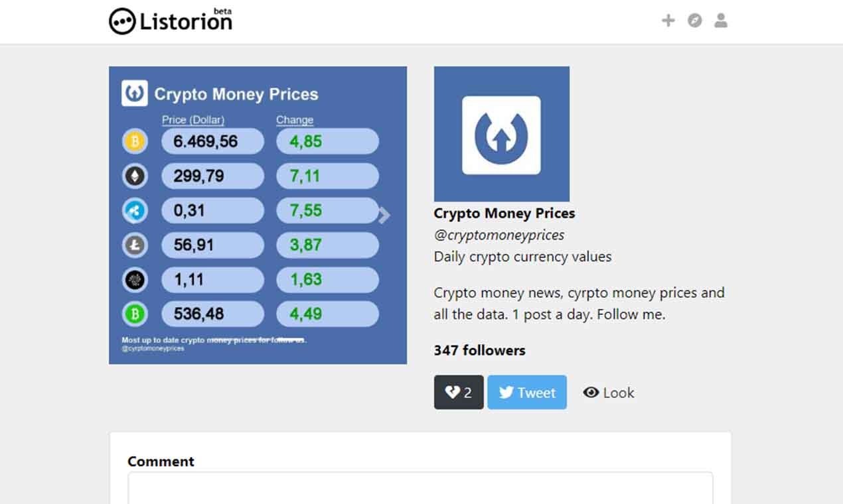Open the user profile icon top right
Screen dimensions: 843x504
point(721,21)
